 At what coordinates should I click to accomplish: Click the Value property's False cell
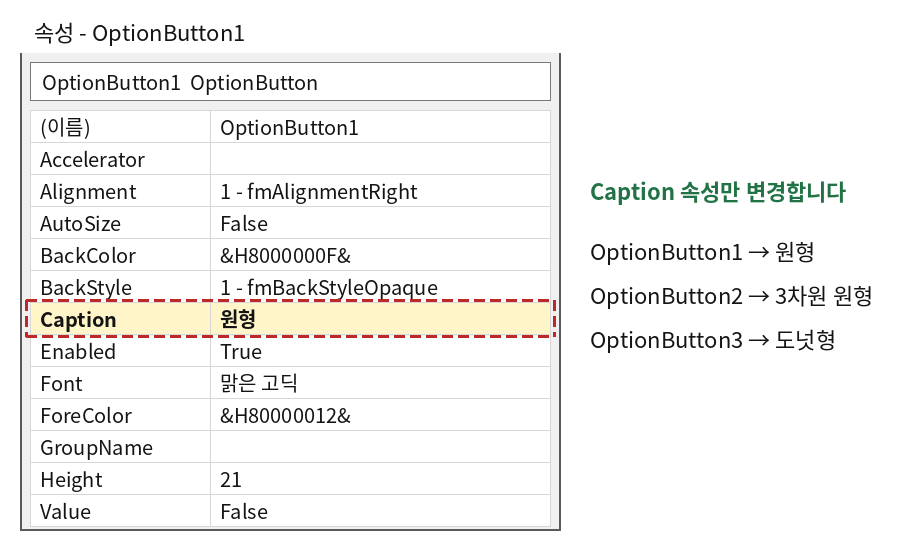tap(380, 511)
